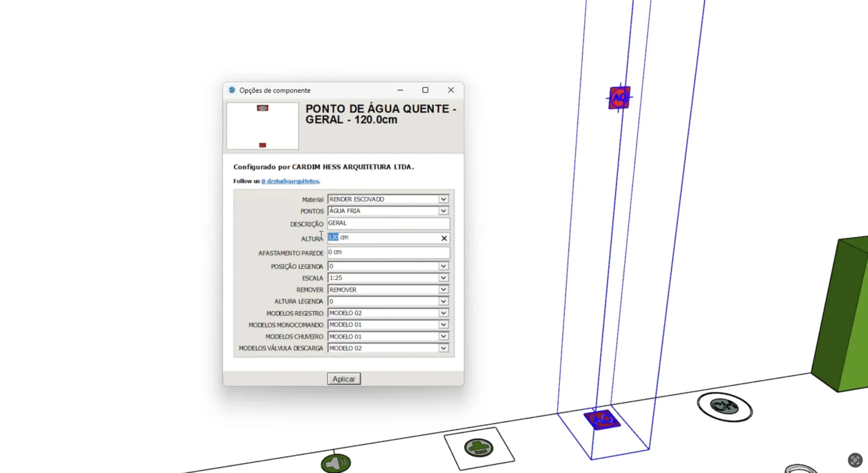Viewport: 868px width, 473px height.
Task: Click the caption icon in the bottom-right corner
Action: click(x=854, y=460)
